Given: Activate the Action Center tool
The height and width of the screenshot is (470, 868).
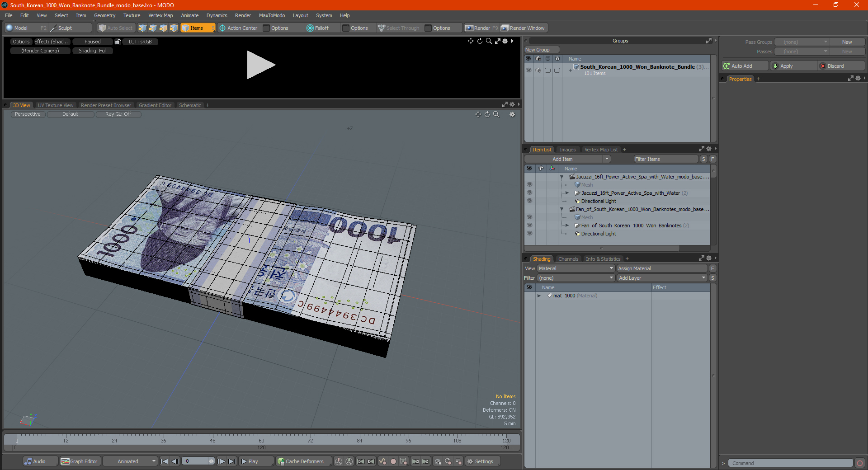Looking at the screenshot, I should [238, 28].
